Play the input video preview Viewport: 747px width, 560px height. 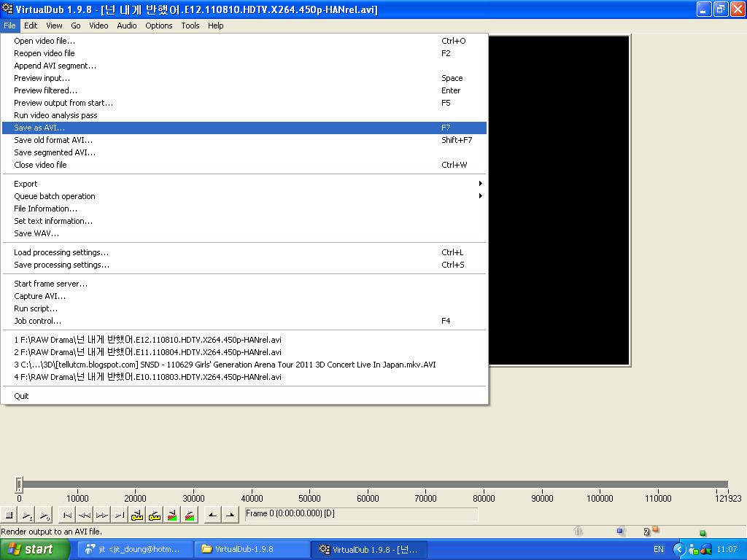[x=27, y=515]
